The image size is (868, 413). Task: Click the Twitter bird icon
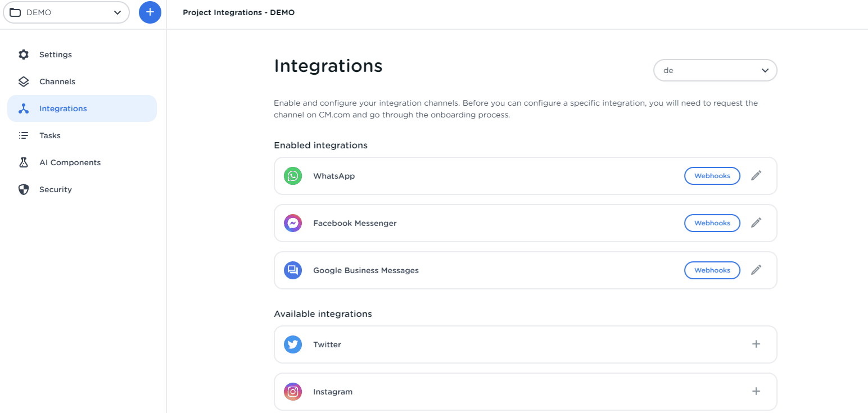tap(293, 344)
